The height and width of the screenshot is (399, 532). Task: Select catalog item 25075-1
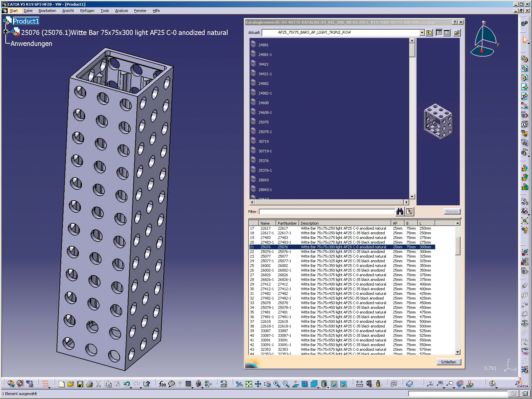(x=265, y=132)
